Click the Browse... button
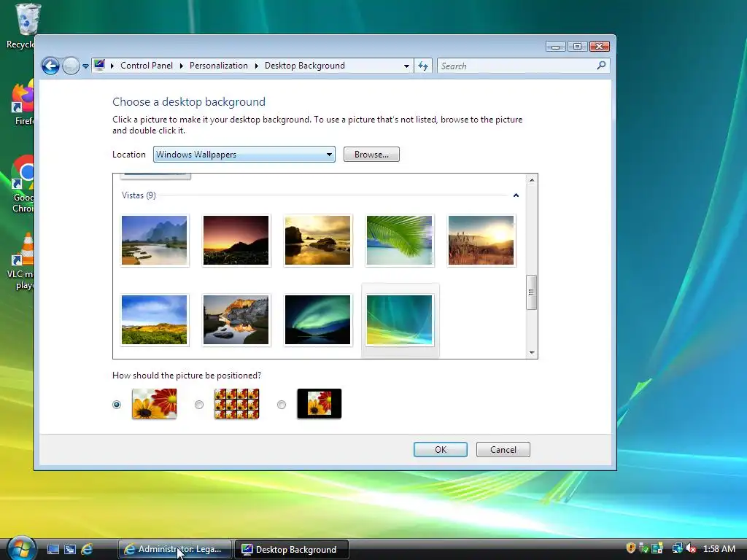The height and width of the screenshot is (560, 747). pyautogui.click(x=371, y=155)
